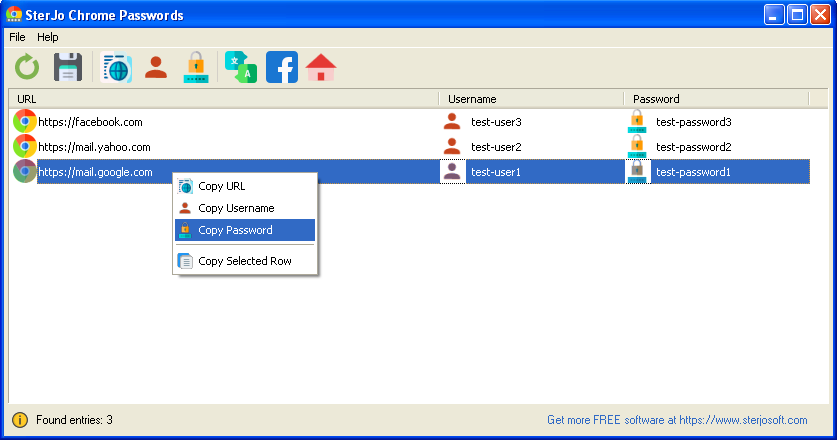The width and height of the screenshot is (837, 440).
Task: Click padlock icon beside test-password1
Action: coord(637,171)
